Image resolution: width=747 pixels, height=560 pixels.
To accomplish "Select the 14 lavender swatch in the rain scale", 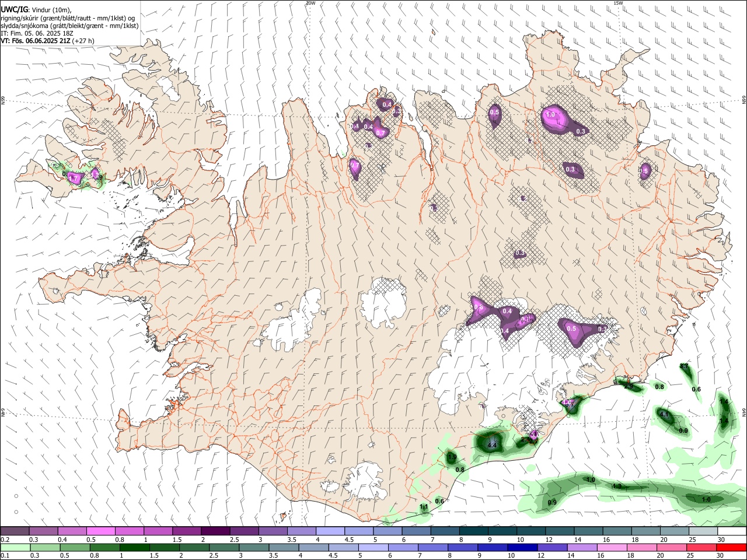I will (581, 548).
